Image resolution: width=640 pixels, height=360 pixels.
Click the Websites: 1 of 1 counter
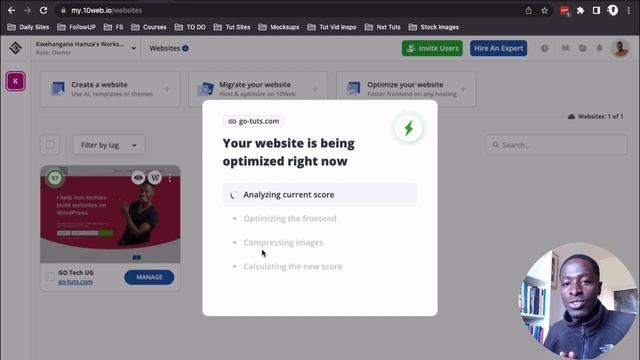596,116
